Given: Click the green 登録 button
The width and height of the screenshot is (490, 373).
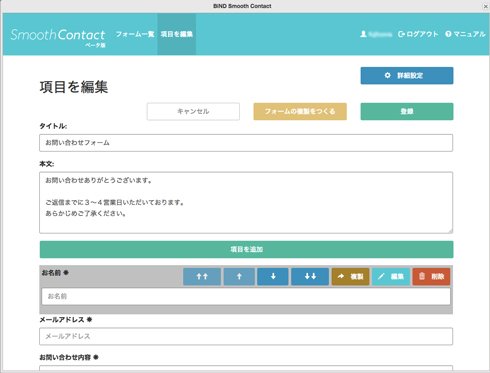Looking at the screenshot, I should tap(407, 111).
